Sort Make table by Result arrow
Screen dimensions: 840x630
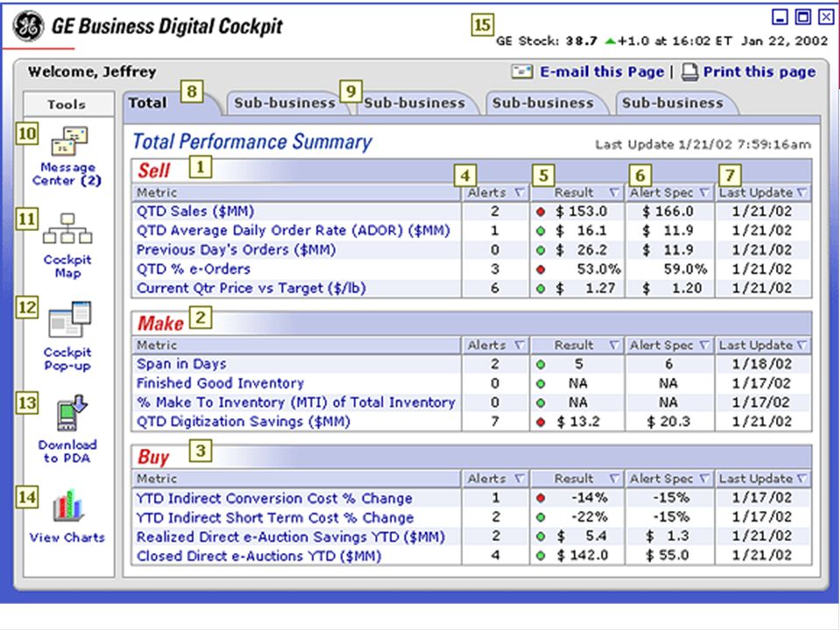[614, 345]
